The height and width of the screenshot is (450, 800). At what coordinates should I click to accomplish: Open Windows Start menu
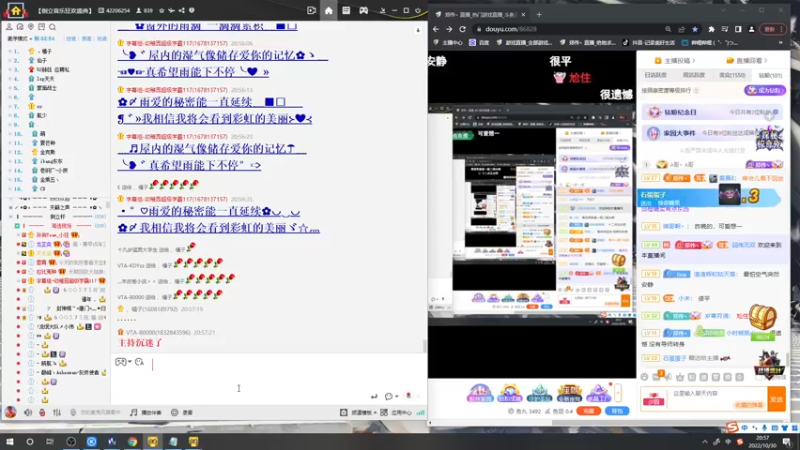(x=9, y=441)
